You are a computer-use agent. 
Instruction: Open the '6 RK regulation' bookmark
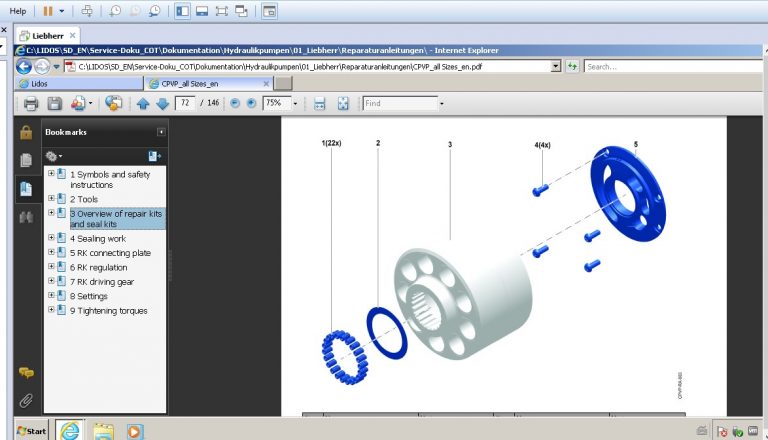(x=98, y=268)
